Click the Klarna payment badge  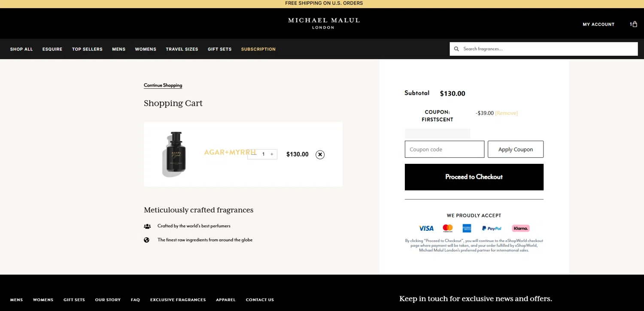(x=520, y=228)
